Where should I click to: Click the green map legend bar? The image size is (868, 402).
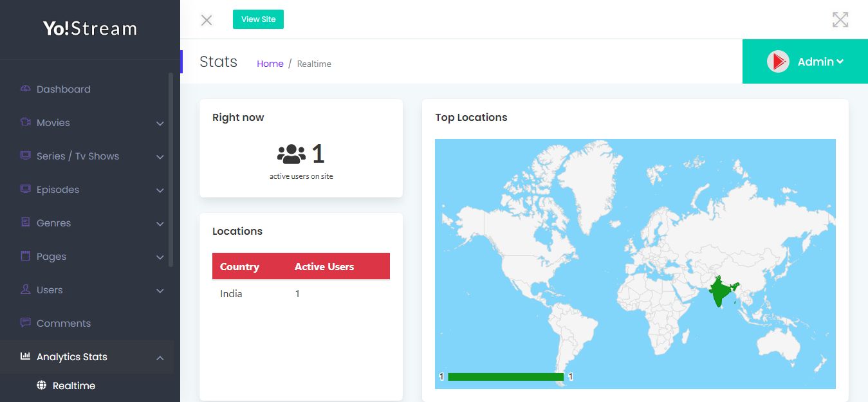coord(505,377)
